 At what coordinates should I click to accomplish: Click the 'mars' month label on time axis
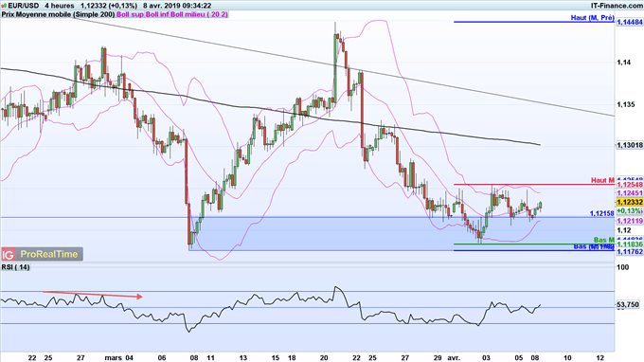point(114,358)
